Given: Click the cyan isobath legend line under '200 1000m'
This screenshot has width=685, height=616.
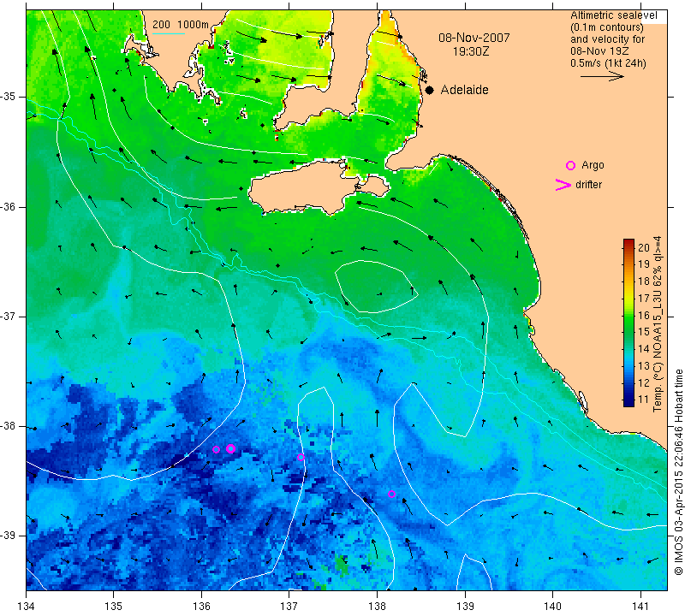Looking at the screenshot, I should point(169,33).
